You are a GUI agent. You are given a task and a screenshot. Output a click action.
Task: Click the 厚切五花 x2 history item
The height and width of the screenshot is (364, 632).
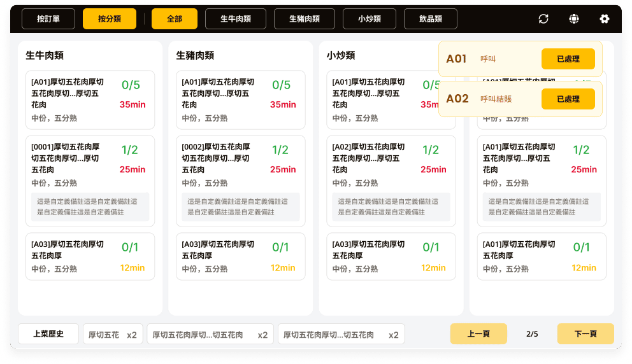point(113,335)
